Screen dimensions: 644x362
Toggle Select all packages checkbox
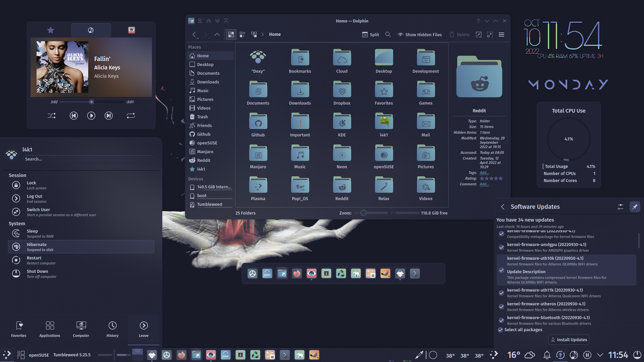click(500, 330)
